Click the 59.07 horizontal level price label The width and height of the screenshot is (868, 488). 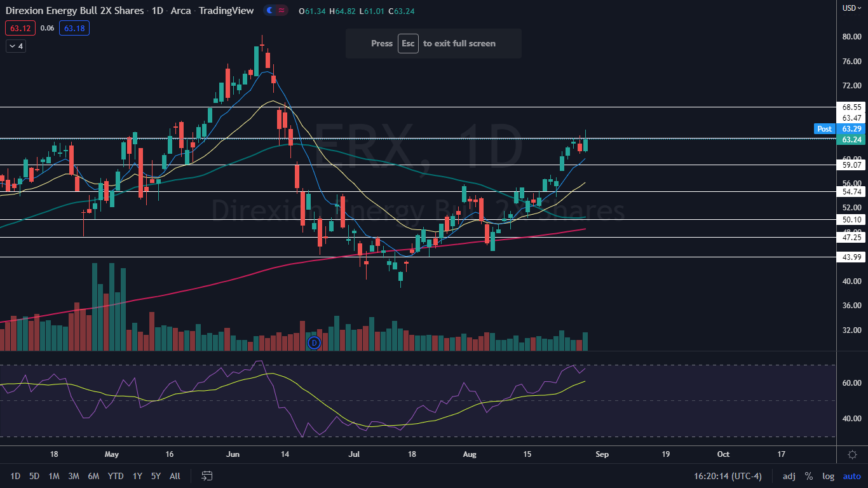pyautogui.click(x=851, y=165)
